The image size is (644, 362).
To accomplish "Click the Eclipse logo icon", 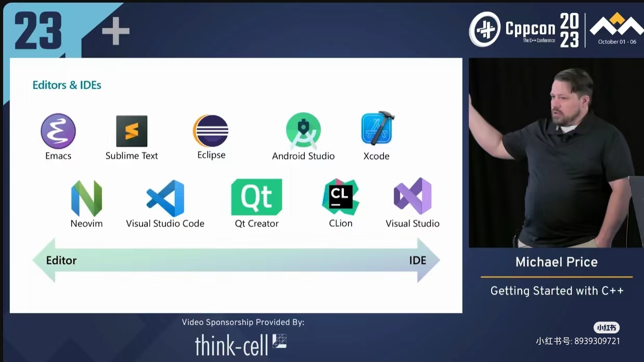I will [211, 131].
